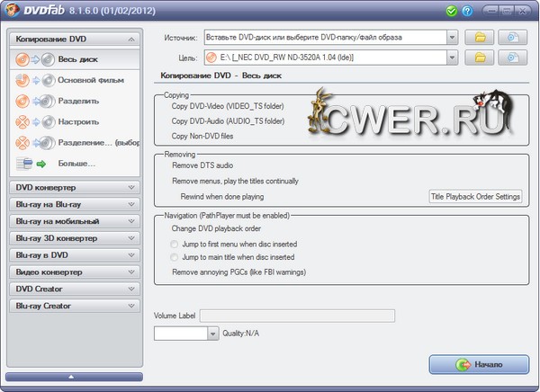Open Title Playback Order Settings
540x392 pixels.
(475, 197)
